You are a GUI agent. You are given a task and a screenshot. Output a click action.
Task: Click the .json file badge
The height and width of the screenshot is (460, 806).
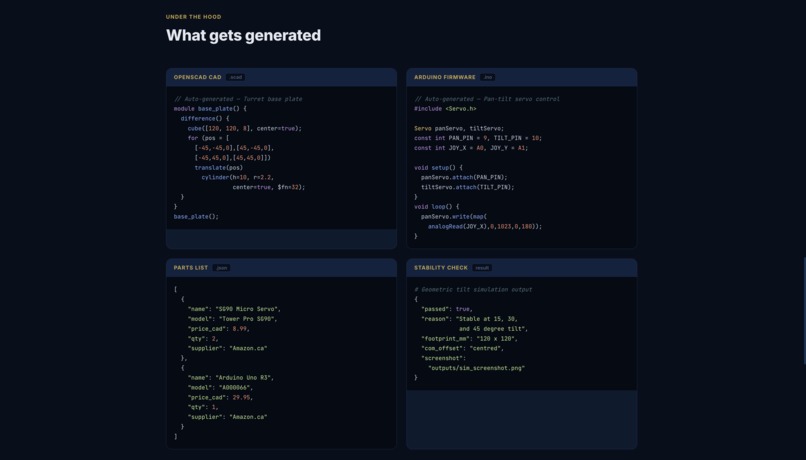coord(222,268)
